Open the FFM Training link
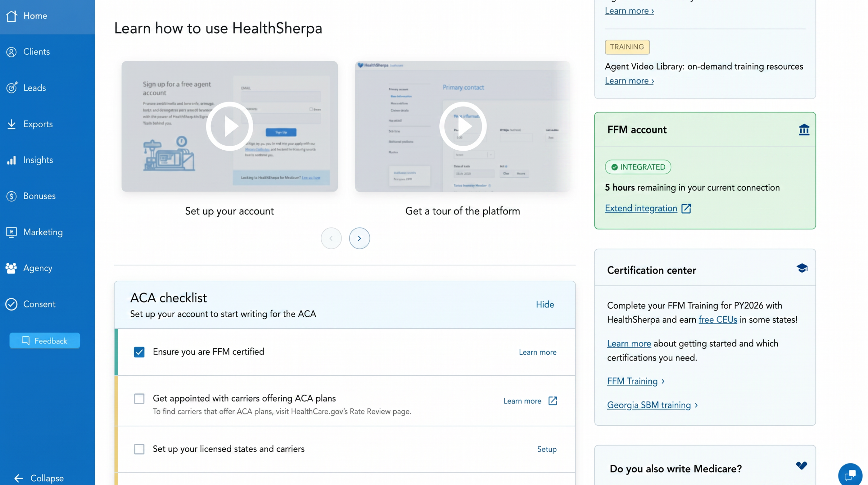The width and height of the screenshot is (868, 485). point(632,381)
